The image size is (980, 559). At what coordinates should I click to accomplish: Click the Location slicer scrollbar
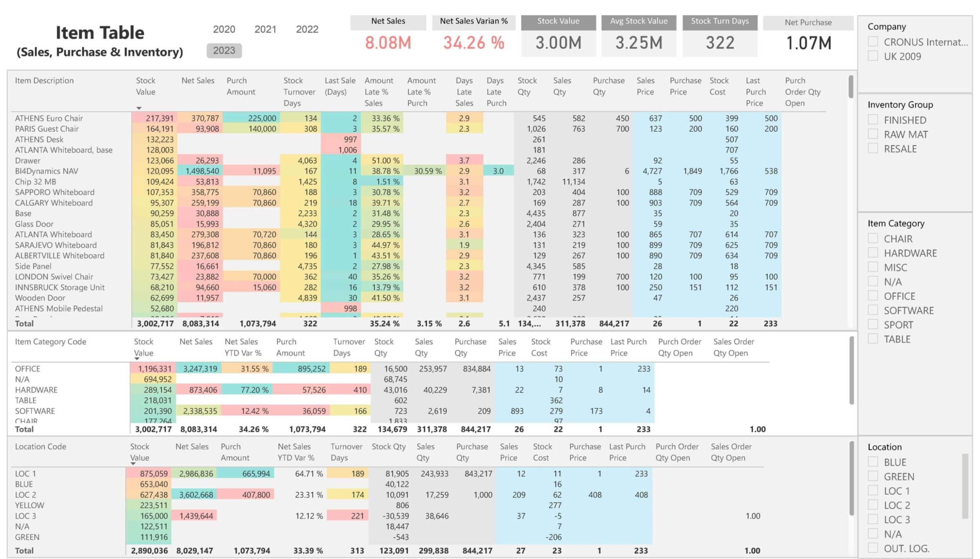tap(965, 486)
